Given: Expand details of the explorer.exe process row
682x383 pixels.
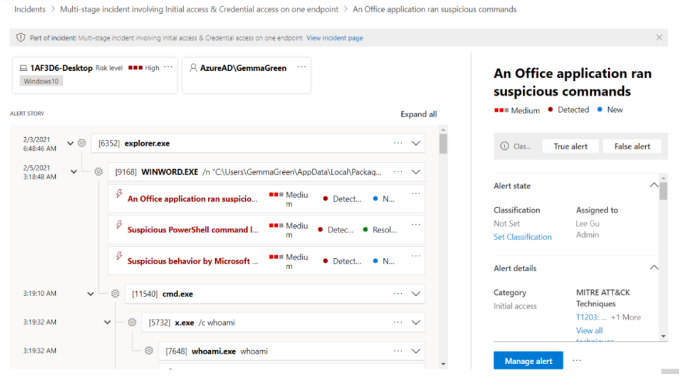Looking at the screenshot, I should point(416,143).
